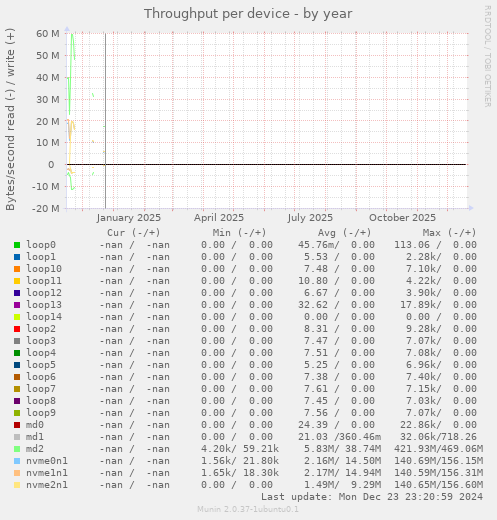Click nvme0n1 avg value '2.16M/ 14.50M'

tap(342, 461)
